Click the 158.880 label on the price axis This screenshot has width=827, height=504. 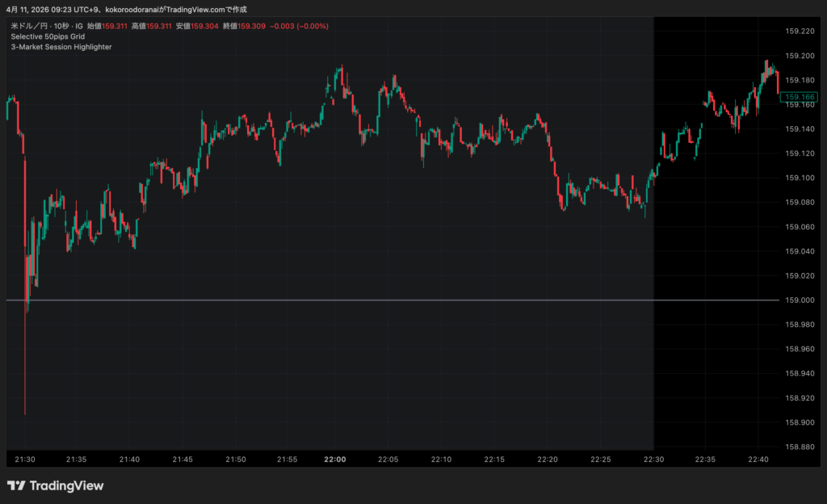799,447
